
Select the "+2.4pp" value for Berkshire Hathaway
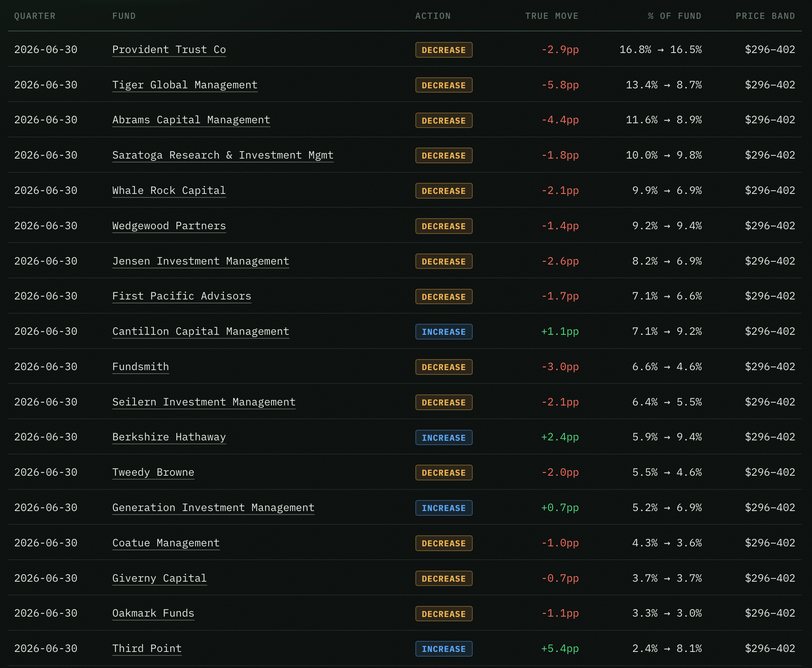[560, 437]
